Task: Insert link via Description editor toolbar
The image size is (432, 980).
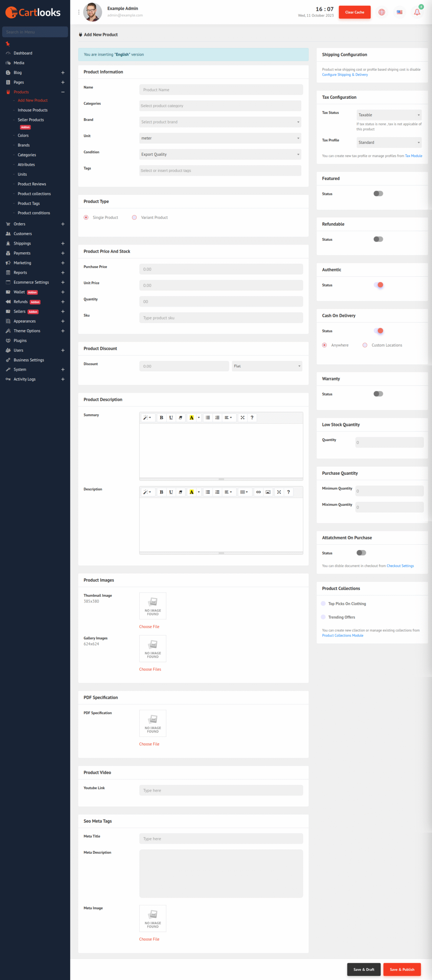Action: coord(259,492)
